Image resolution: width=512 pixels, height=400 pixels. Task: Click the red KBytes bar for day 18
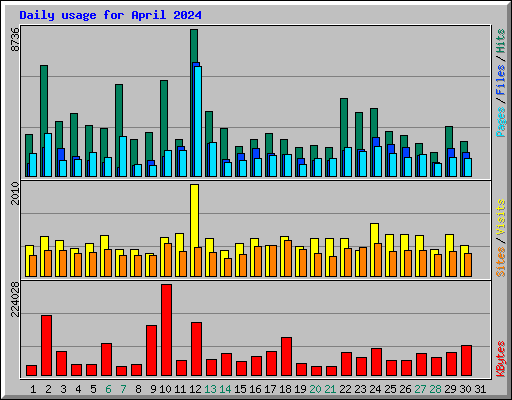(286, 357)
